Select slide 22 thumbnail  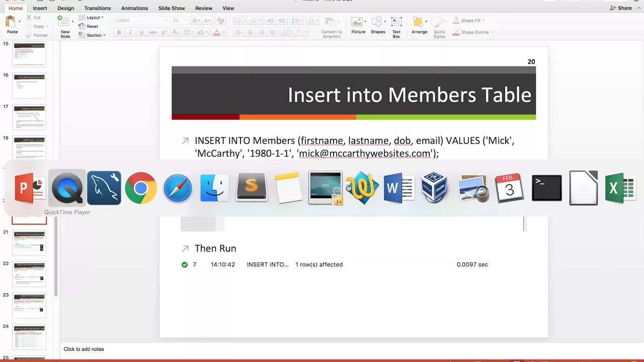[x=29, y=274]
